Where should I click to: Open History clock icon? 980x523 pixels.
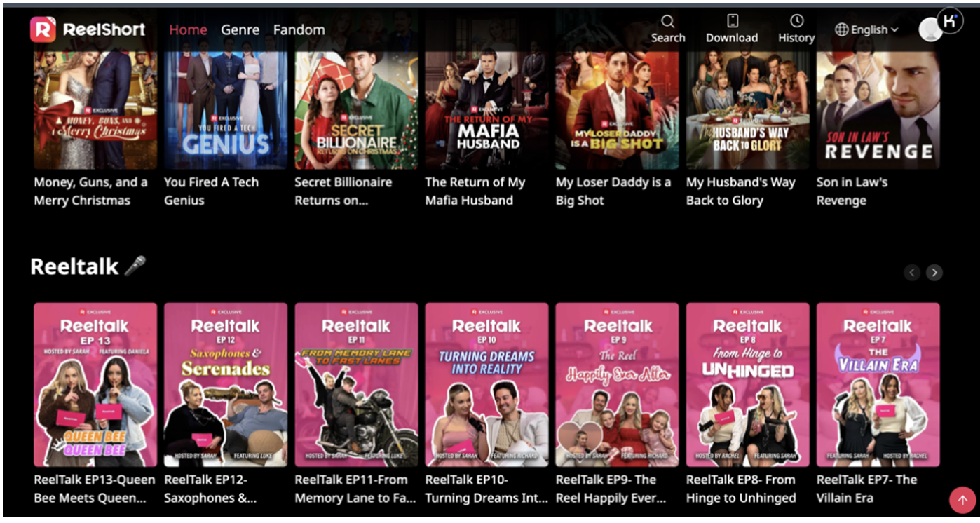point(796,20)
